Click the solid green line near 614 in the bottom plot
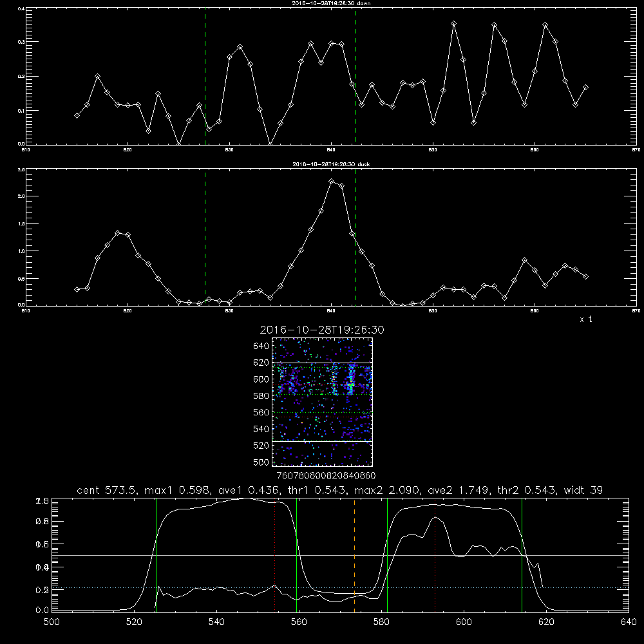644x644 pixels. 522,555
